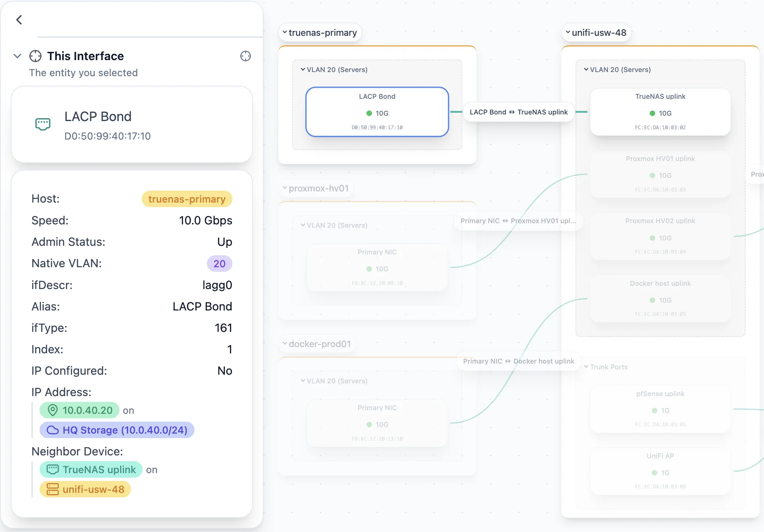Click the green status dot on LACP Bond node

[x=369, y=113]
